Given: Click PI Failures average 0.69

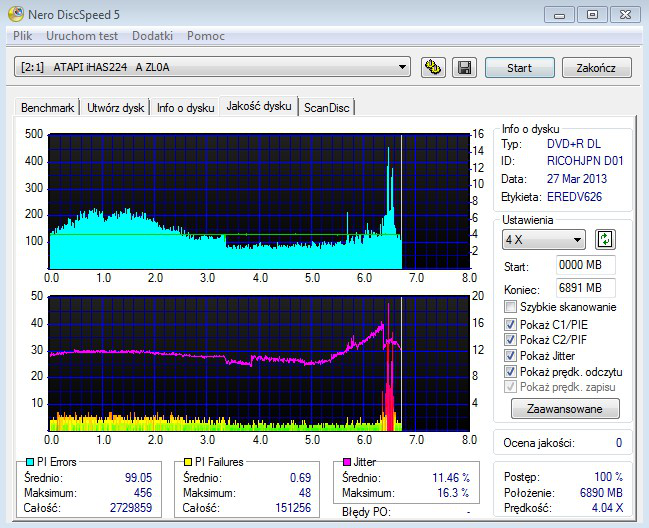Looking at the screenshot, I should pyautogui.click(x=300, y=478).
